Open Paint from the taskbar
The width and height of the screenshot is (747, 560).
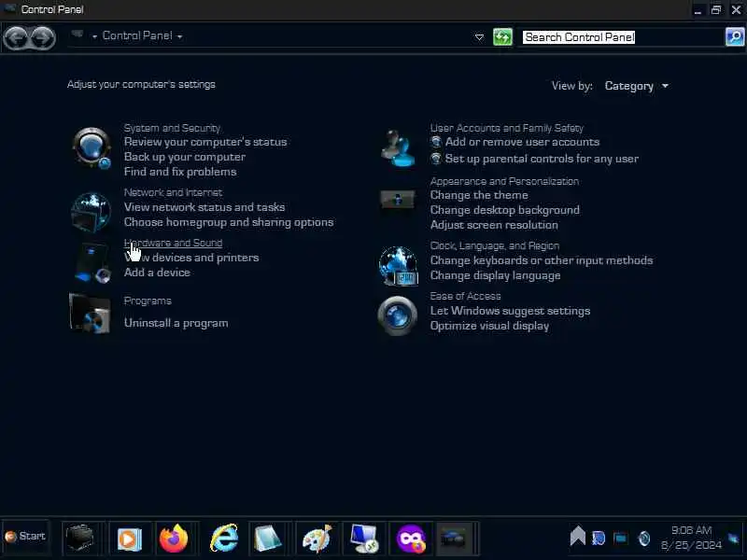pos(317,539)
